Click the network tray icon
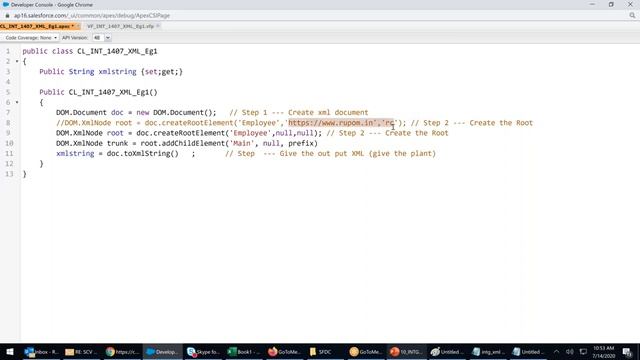Image resolution: width=640 pixels, height=360 pixels. [583, 351]
